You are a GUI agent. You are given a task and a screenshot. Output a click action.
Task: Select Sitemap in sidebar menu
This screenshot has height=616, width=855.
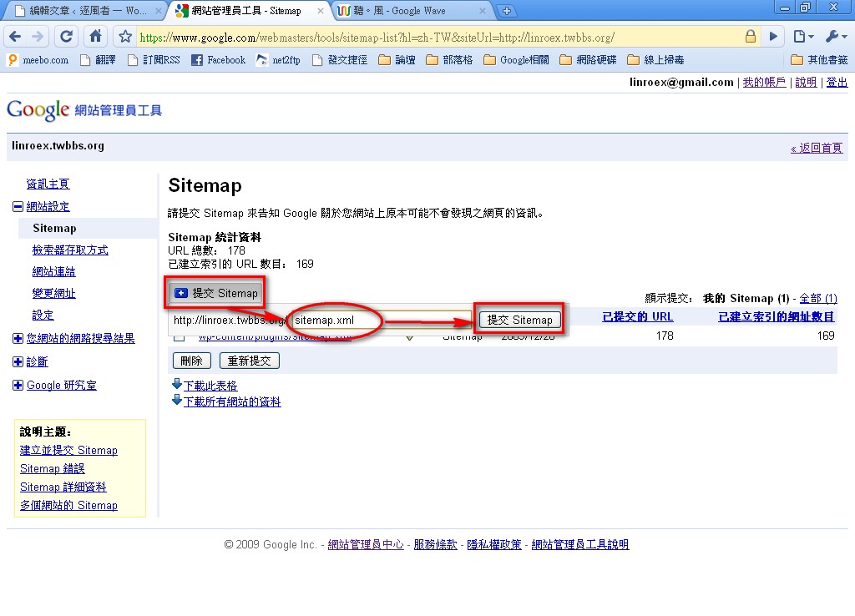click(x=54, y=228)
